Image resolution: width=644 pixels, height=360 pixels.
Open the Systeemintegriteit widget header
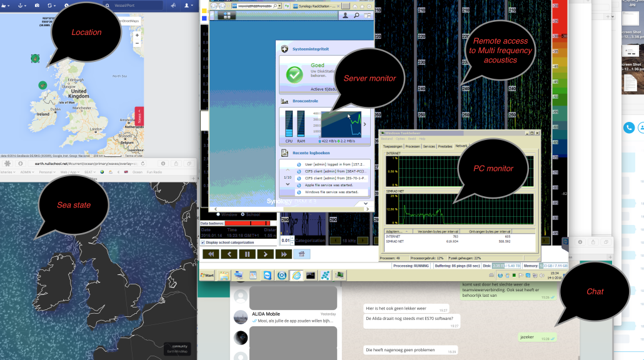(311, 49)
